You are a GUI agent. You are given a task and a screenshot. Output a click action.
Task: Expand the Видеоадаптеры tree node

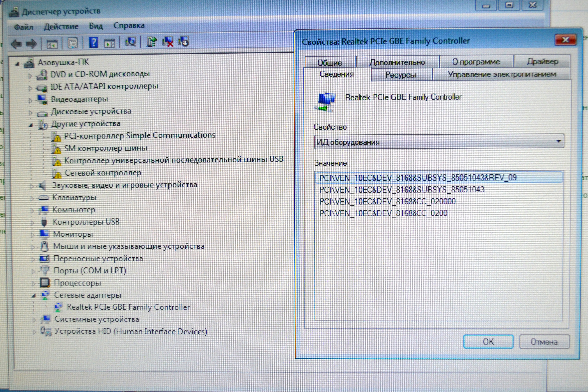point(30,101)
